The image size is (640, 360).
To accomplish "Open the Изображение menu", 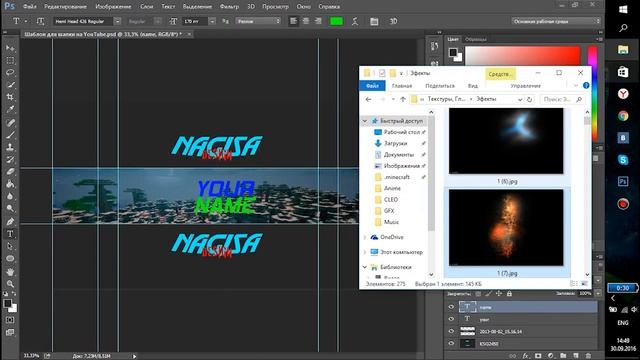I will coord(113,7).
